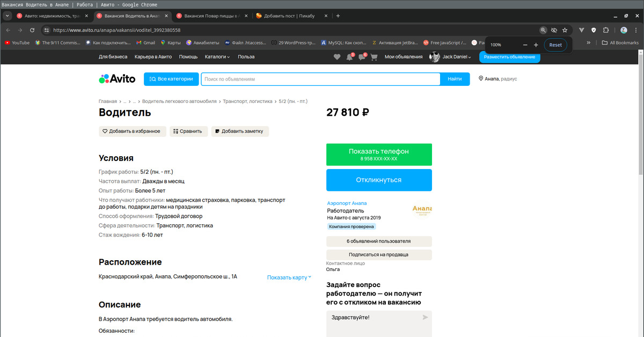The height and width of the screenshot is (337, 644).
Task: Click the send arrow in the message box
Action: (425, 317)
